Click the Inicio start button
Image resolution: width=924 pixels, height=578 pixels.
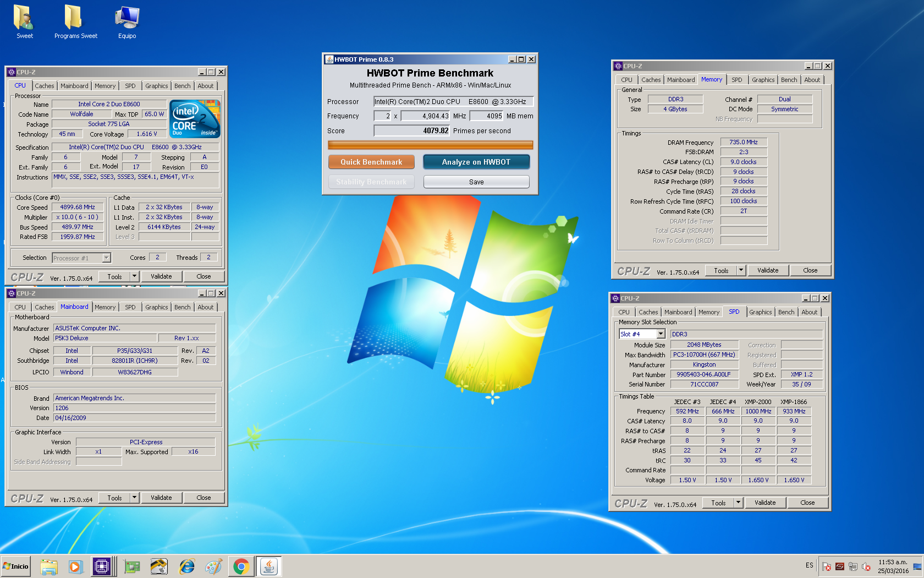[15, 566]
